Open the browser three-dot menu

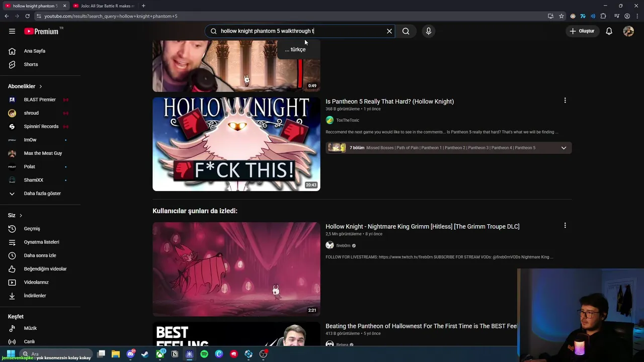point(637,16)
